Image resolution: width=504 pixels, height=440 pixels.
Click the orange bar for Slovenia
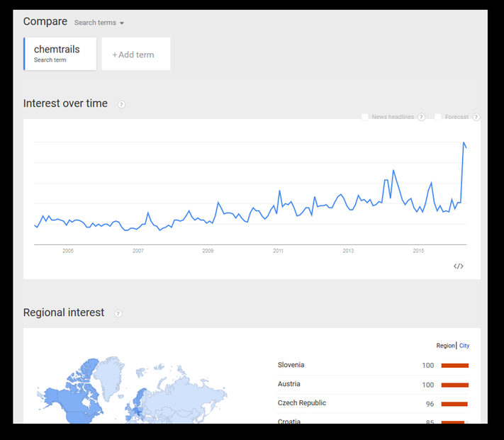coord(454,366)
